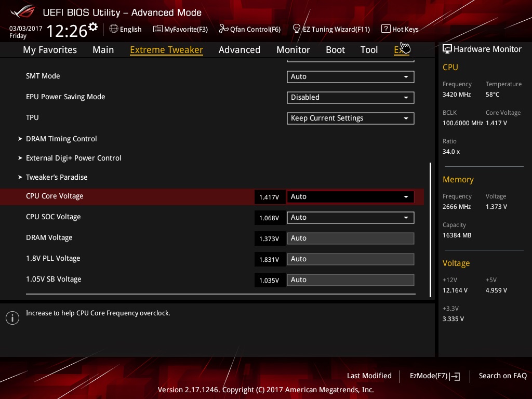Click the 34.0 x ratio value
The image size is (532, 399).
[x=451, y=152]
